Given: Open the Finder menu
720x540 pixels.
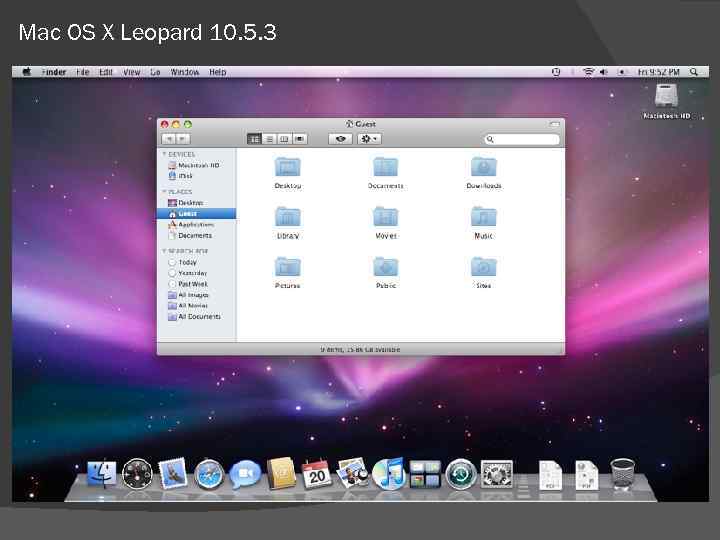Looking at the screenshot, I should 54,72.
